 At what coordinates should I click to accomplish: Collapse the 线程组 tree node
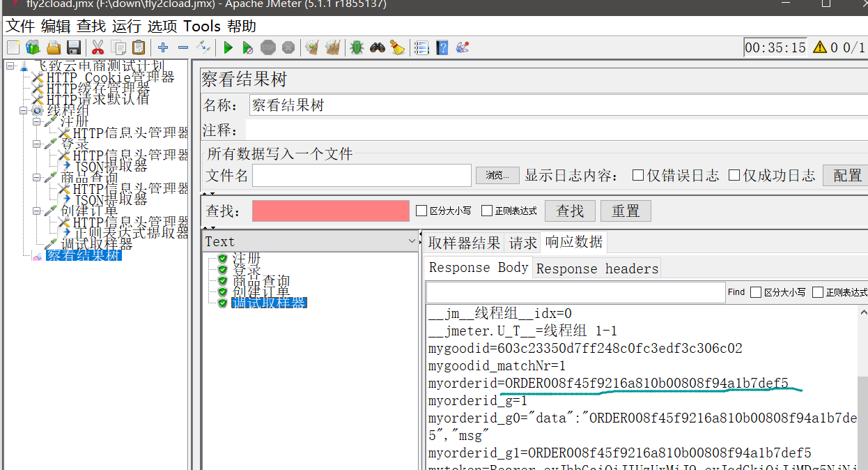(24, 110)
